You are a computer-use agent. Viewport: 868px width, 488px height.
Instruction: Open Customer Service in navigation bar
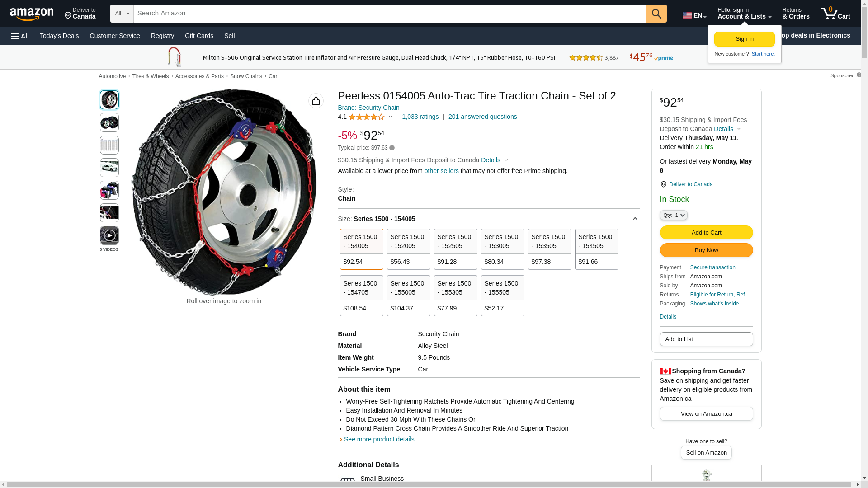pos(115,36)
